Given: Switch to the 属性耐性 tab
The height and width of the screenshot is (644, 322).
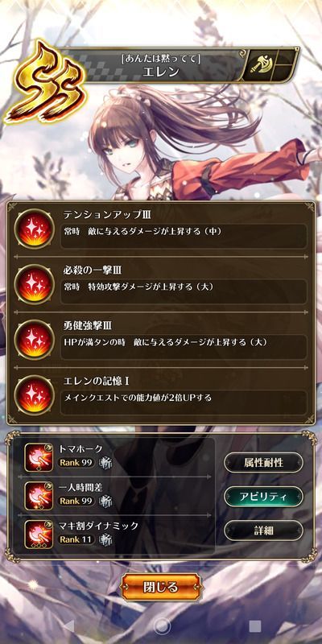Looking at the screenshot, I should pyautogui.click(x=263, y=462).
